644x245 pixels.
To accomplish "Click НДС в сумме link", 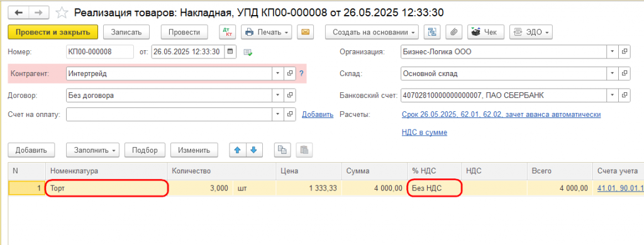I will [425, 133].
